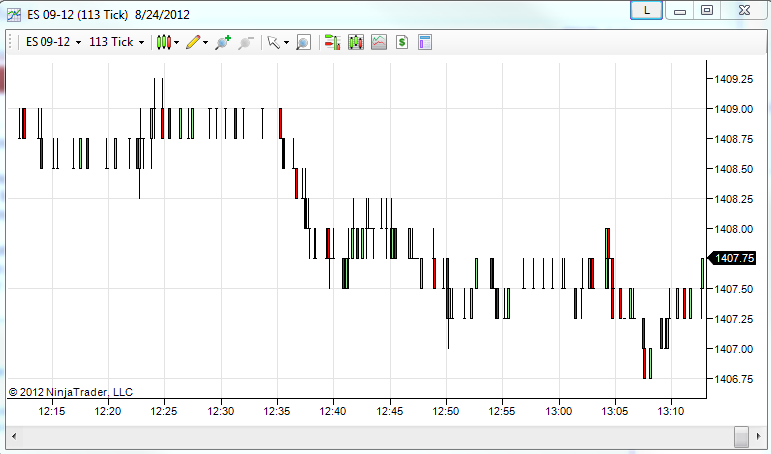Expand the chart style dropdown arrow
Screen dimensions: 771x454
[177, 43]
